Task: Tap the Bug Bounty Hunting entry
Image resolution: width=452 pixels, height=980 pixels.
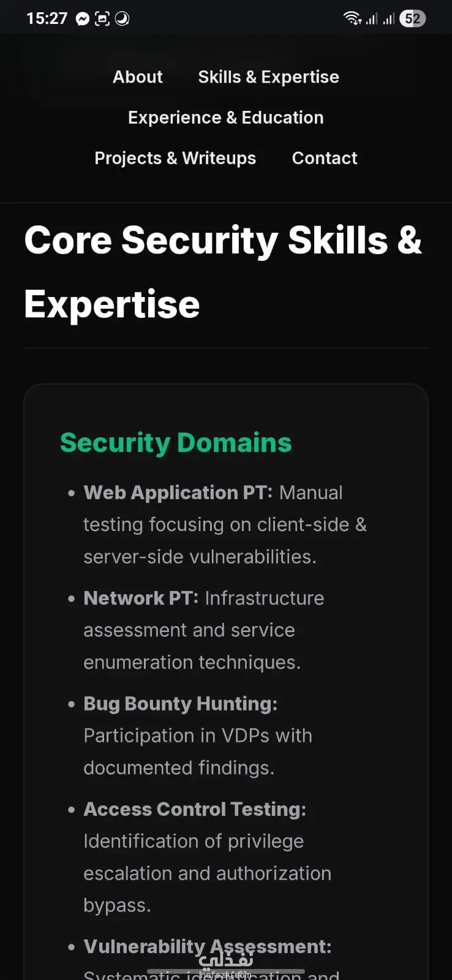Action: pos(197,735)
